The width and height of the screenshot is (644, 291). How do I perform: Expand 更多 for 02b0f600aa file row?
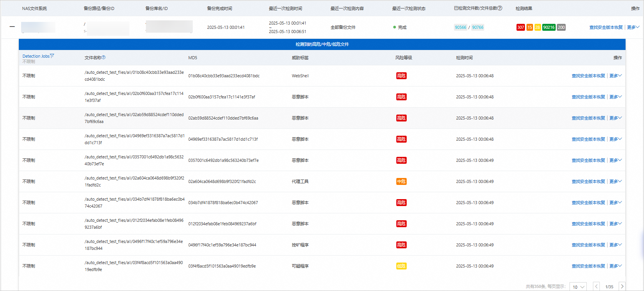coord(616,97)
